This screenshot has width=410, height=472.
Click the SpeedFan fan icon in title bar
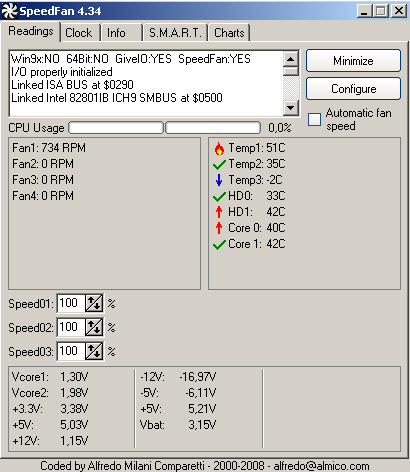(9, 11)
